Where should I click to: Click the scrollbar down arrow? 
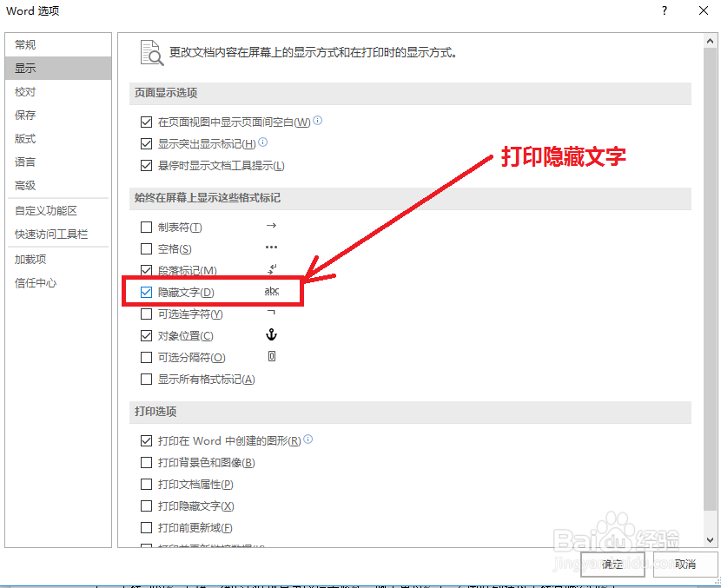coord(710,539)
